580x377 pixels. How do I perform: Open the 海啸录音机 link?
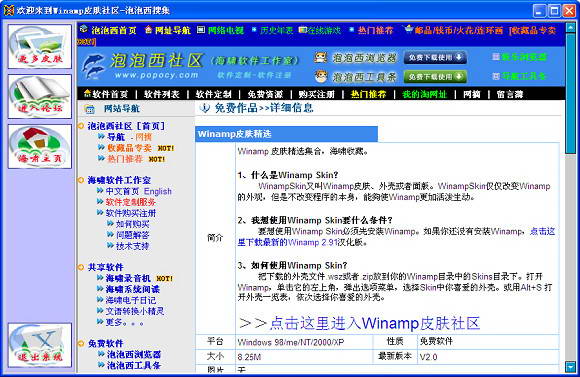[x=128, y=278]
